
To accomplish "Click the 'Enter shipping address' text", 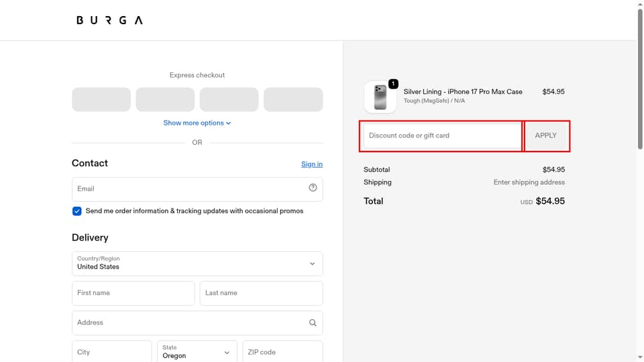I will pyautogui.click(x=529, y=182).
